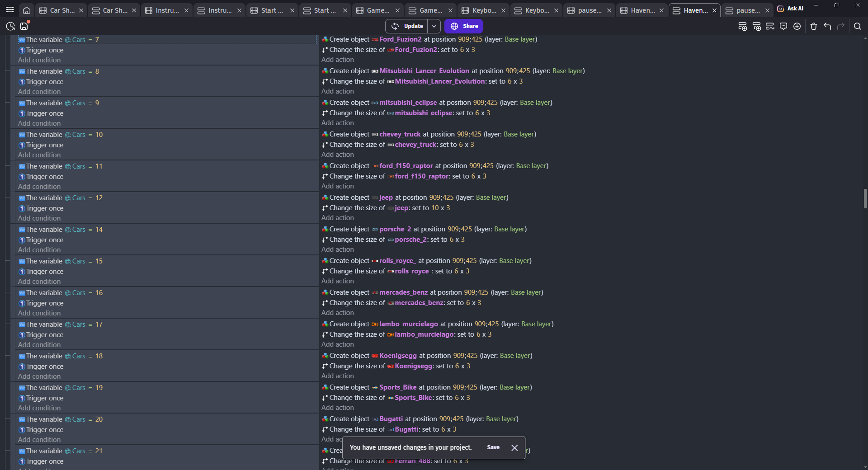Image resolution: width=868 pixels, height=470 pixels.
Task: Click the Update preview button
Action: [407, 26]
